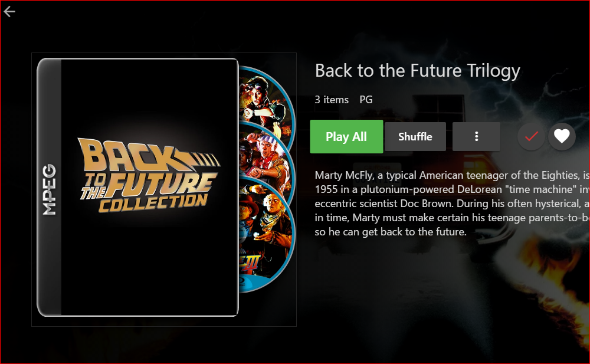
Task: Open the collection cover poster image
Action: click(x=137, y=187)
